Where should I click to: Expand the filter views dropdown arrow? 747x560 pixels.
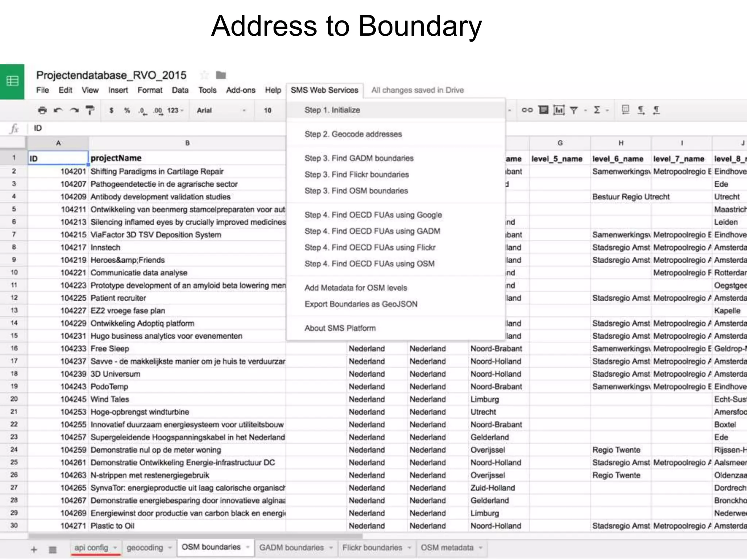pyautogui.click(x=585, y=110)
